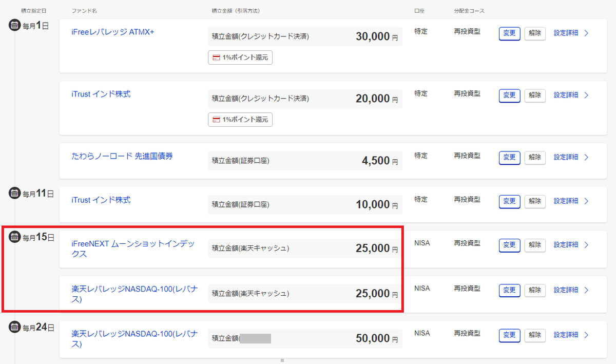Open the 設定詳細 chevron in the iTrust 10,000円 row
Viewport: 616px width, 364px height.
point(587,201)
